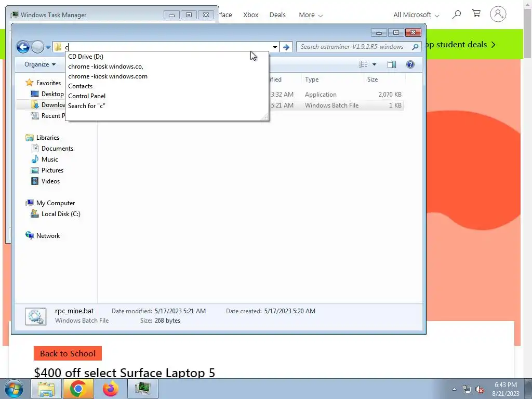
Task: Switch to Task Manager in taskbar
Action: (x=142, y=389)
